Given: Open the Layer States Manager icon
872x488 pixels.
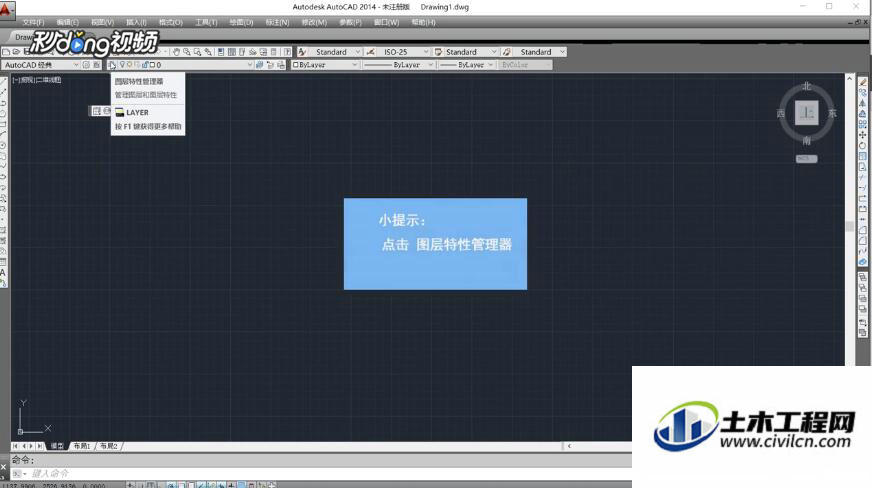Looking at the screenshot, I should tap(281, 65).
